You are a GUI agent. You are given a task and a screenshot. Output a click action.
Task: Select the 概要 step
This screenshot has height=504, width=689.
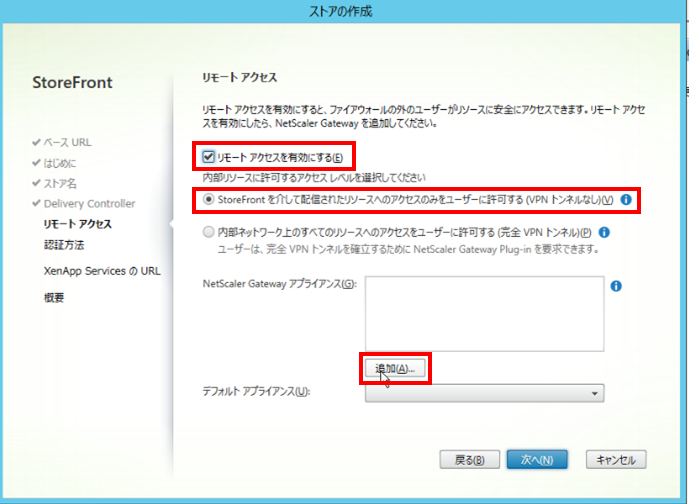pyautogui.click(x=54, y=298)
